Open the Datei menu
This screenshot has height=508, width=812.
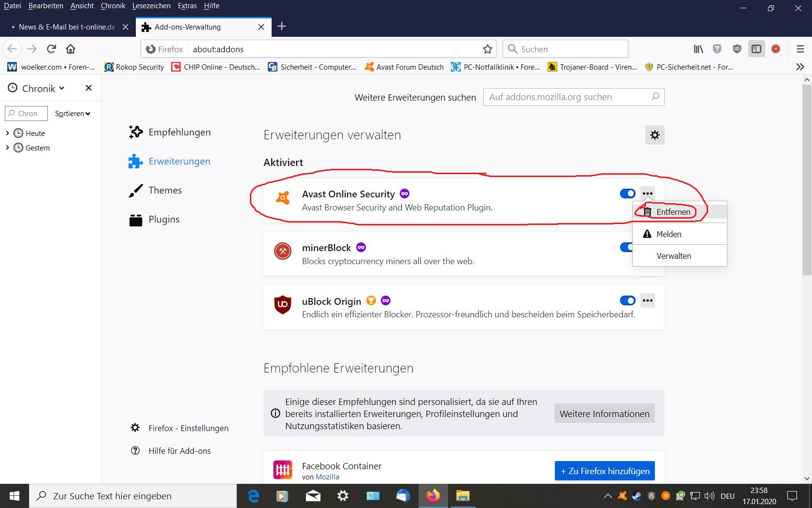click(x=13, y=6)
